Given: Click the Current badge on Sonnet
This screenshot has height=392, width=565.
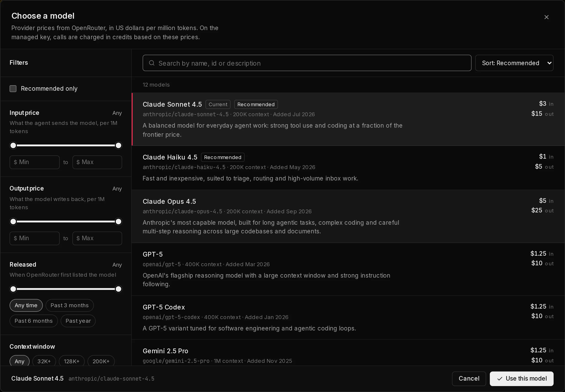Looking at the screenshot, I should 218,104.
